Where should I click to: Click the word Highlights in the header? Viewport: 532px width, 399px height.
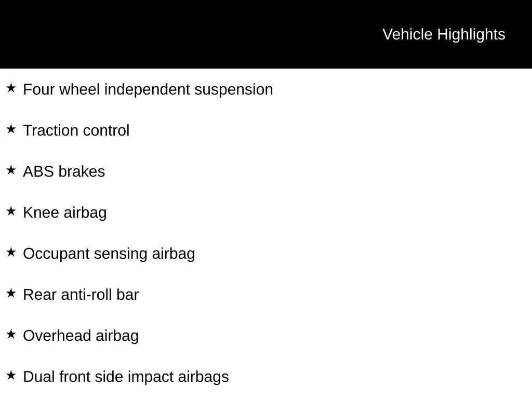pyautogui.click(x=471, y=35)
